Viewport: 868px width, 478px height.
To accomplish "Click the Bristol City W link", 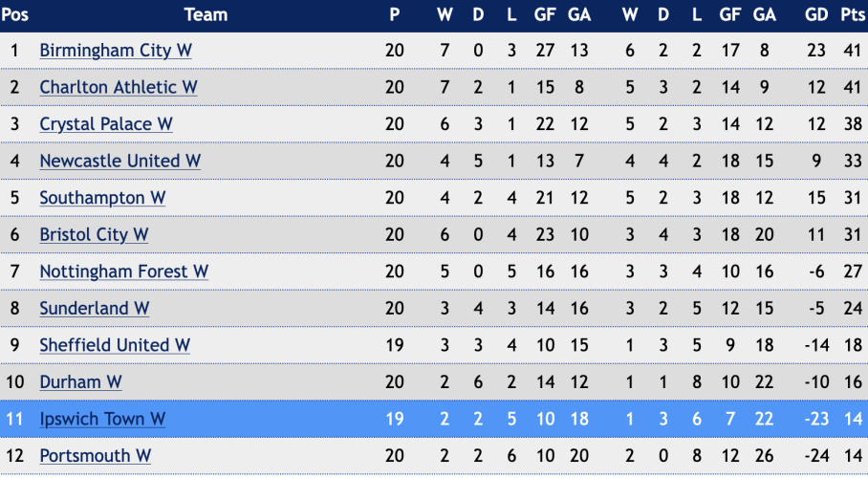I will coord(94,234).
